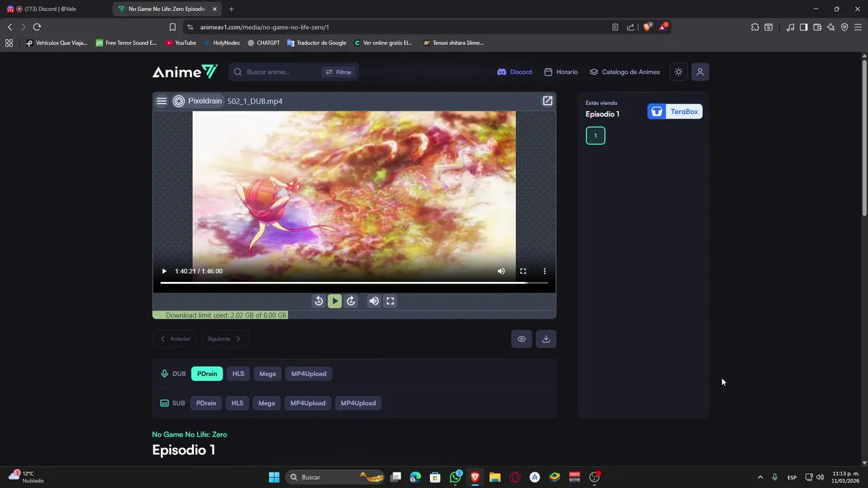868x488 pixels.
Task: Open reader mode icon in address bar
Action: tap(615, 27)
